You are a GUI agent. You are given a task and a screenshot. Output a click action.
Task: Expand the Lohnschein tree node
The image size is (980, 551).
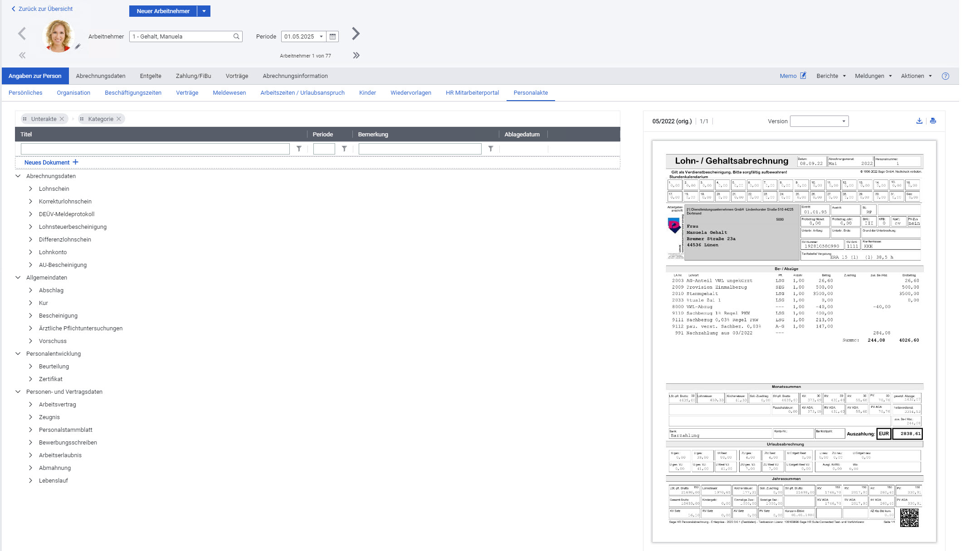30,188
